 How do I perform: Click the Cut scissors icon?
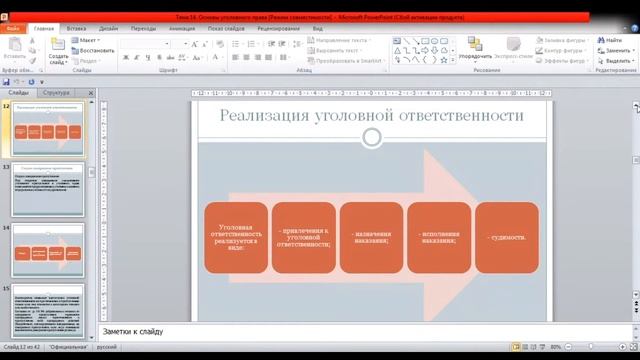coord(33,41)
